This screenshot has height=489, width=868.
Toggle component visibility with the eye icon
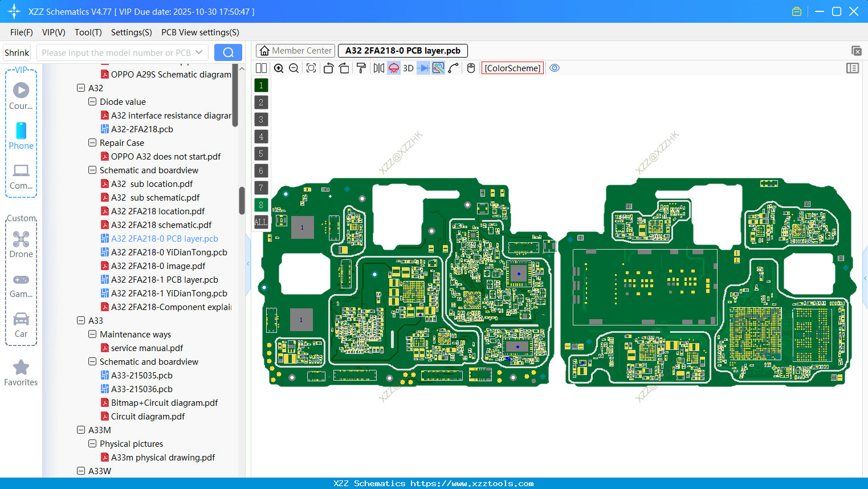click(x=555, y=67)
